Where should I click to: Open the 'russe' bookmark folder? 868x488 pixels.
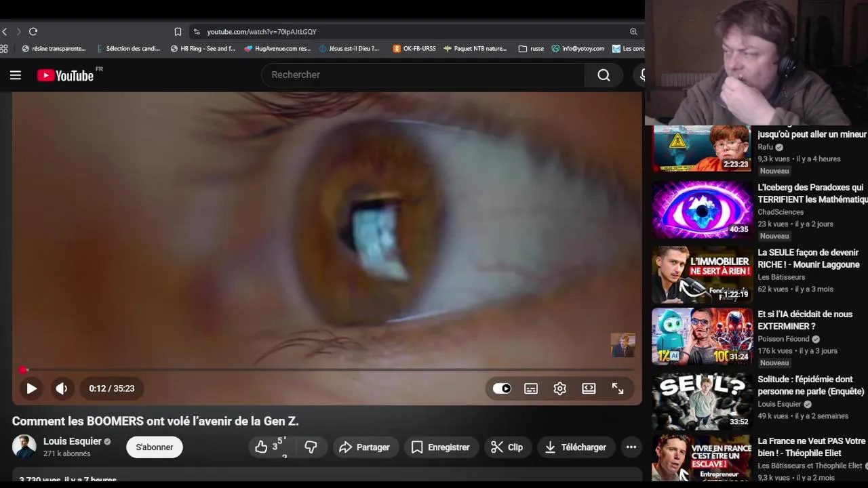tap(531, 49)
